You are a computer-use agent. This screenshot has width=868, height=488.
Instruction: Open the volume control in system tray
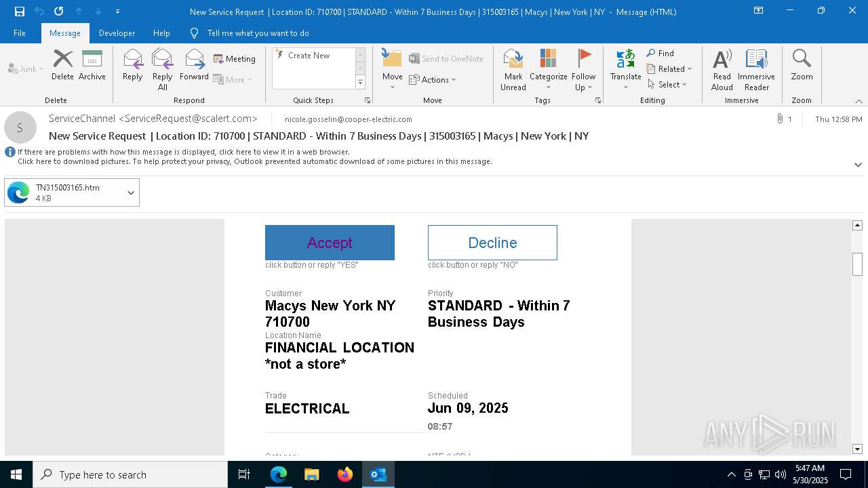pyautogui.click(x=781, y=474)
